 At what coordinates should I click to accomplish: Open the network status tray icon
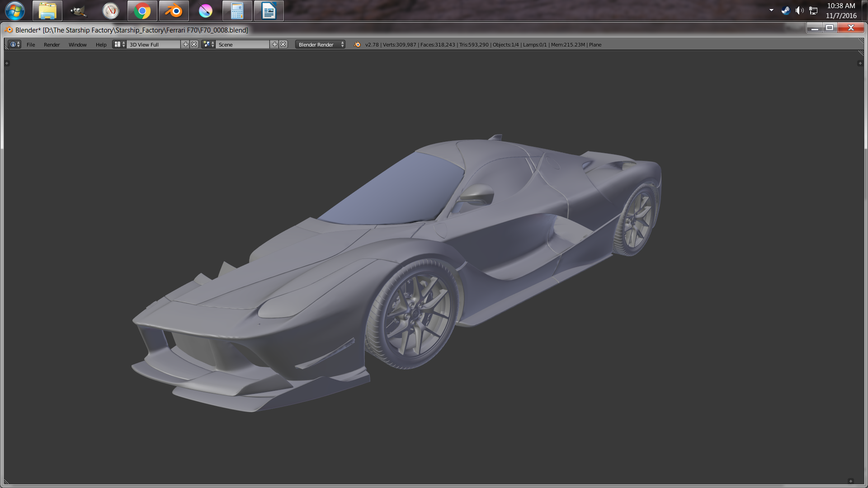(x=813, y=10)
